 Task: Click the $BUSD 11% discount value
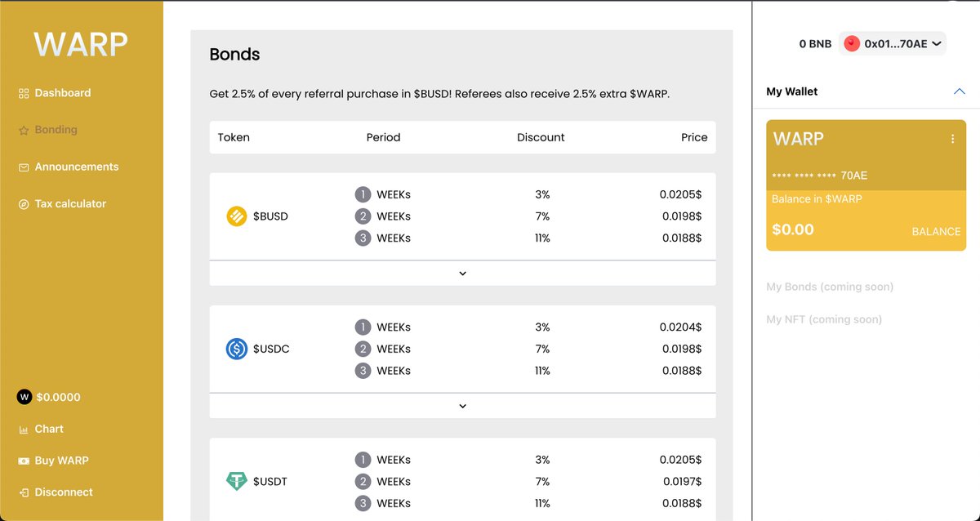pyautogui.click(x=542, y=238)
